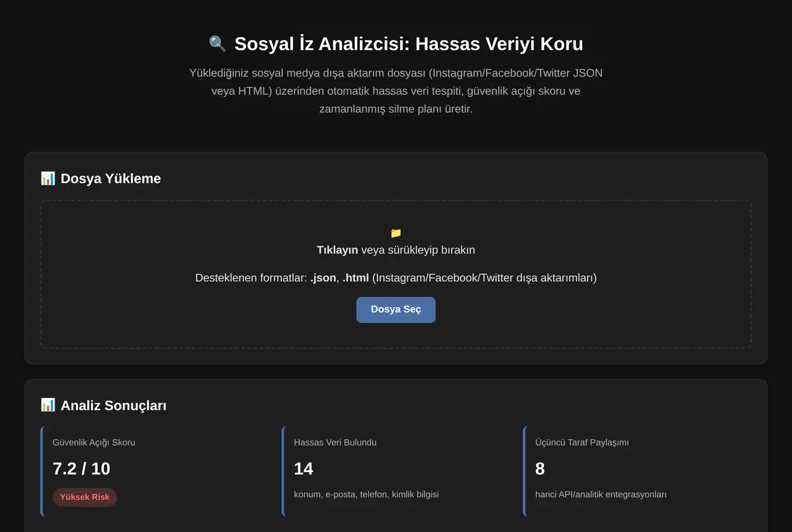Click the 'Tıklayın veya sürükleyip bırakın' text

click(x=396, y=249)
